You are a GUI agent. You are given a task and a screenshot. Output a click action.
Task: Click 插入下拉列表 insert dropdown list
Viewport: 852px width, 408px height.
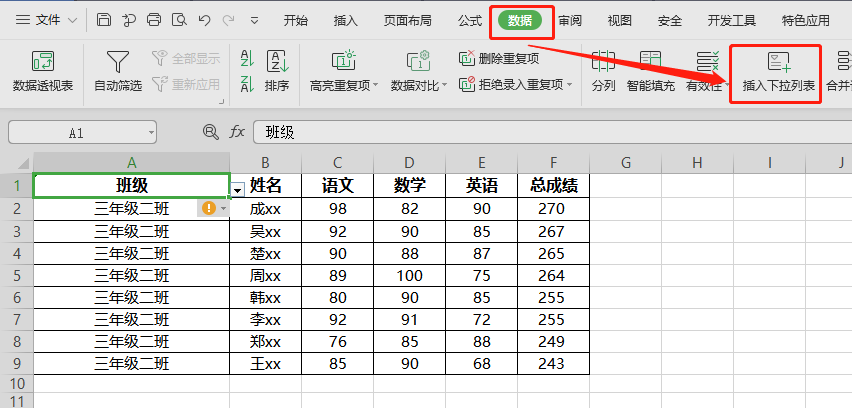pos(777,71)
